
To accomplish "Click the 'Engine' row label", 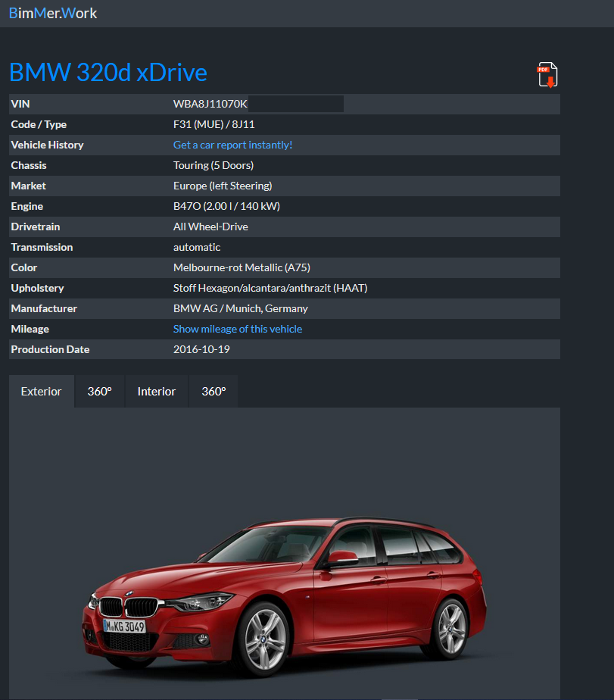I will (x=27, y=206).
